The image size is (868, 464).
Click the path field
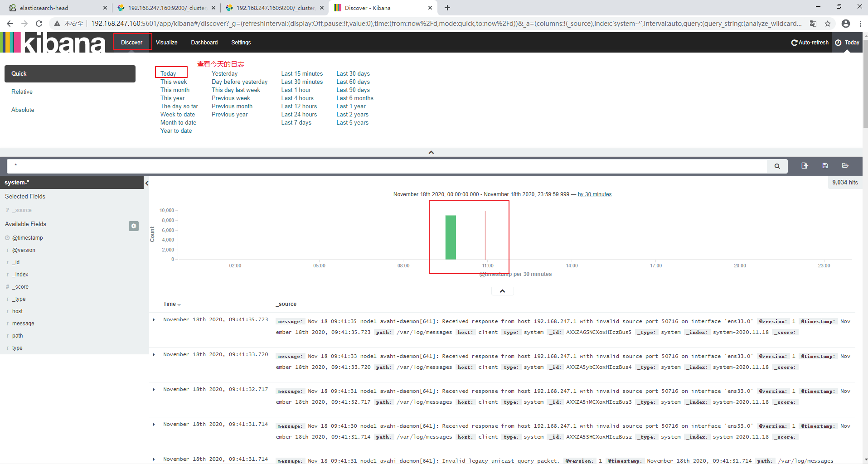(17, 336)
